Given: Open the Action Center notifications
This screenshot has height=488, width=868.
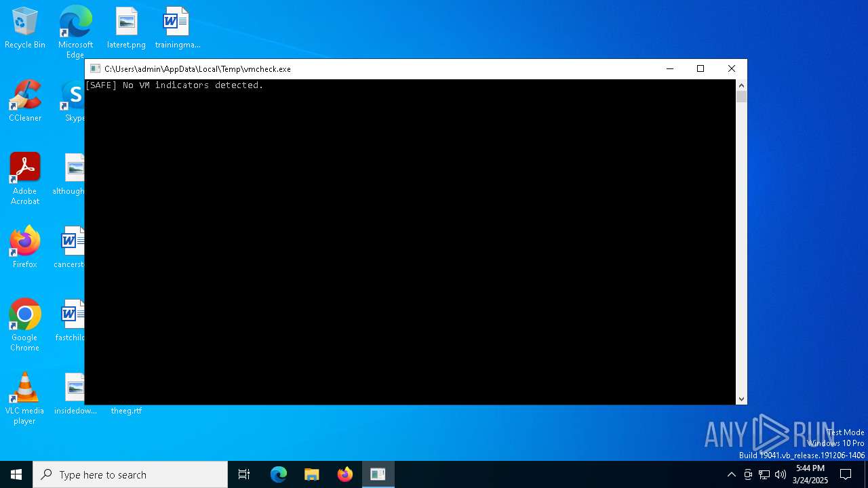Looking at the screenshot, I should [846, 474].
